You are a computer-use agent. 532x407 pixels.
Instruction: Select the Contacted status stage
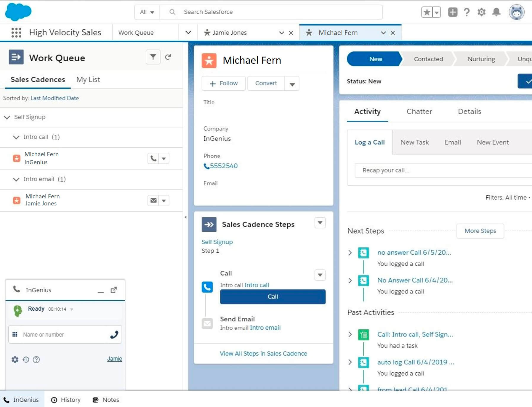428,59
